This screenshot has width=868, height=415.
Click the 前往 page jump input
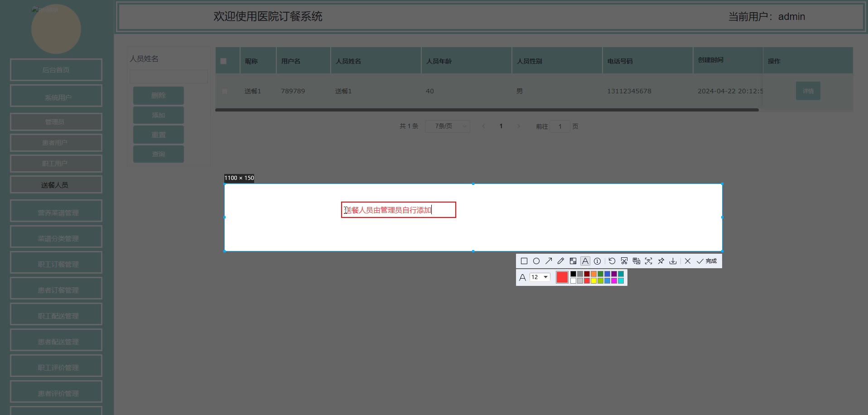click(560, 126)
